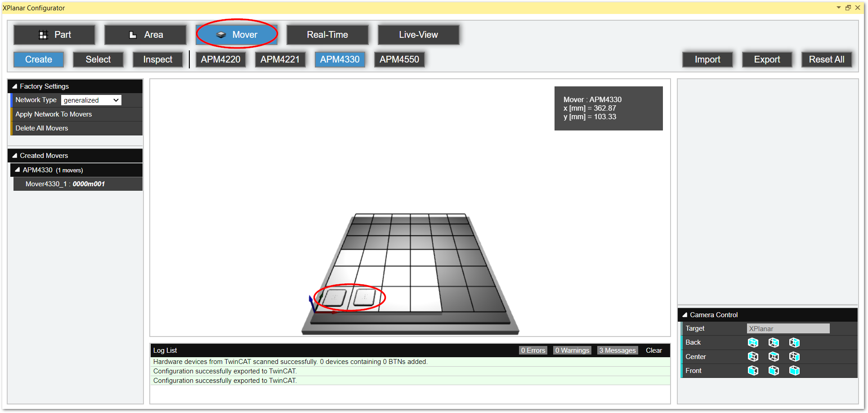Click the L-shape icon on Area tab
This screenshot has width=868, height=413.
[133, 35]
